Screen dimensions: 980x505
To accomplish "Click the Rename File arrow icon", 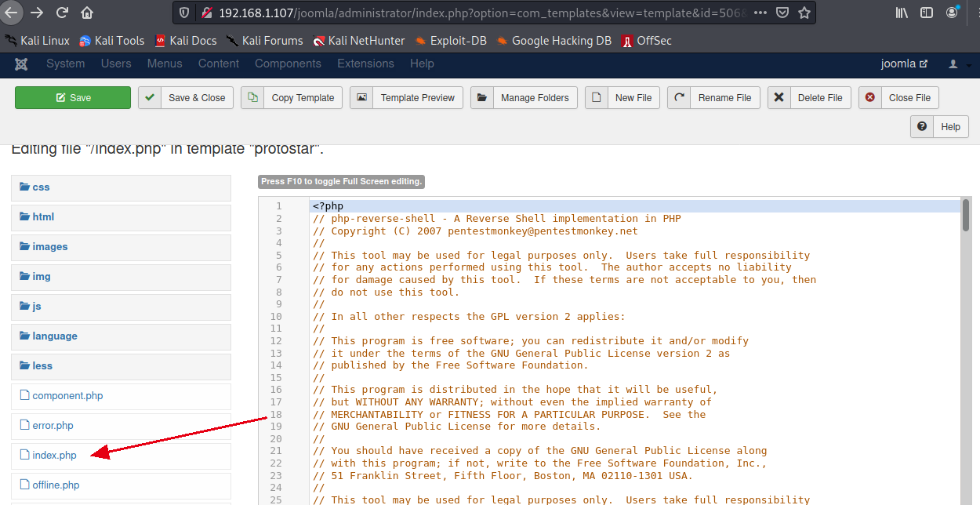I will (679, 97).
